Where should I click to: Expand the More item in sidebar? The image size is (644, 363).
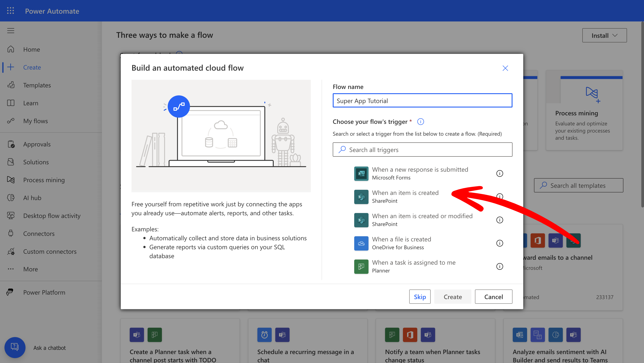(30, 269)
